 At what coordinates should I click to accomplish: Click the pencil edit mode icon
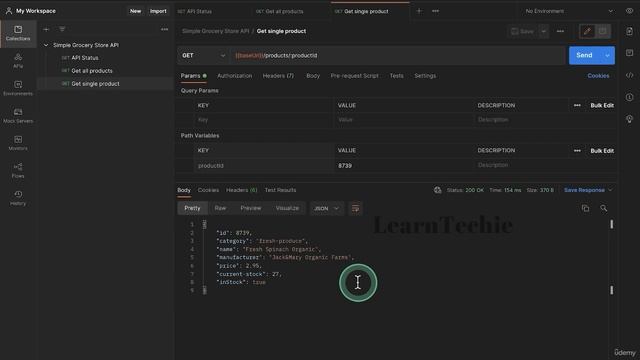click(x=587, y=31)
